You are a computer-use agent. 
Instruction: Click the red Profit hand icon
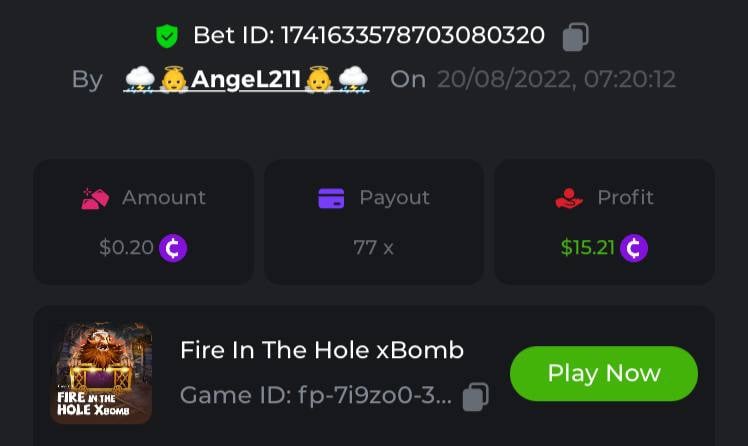click(569, 198)
